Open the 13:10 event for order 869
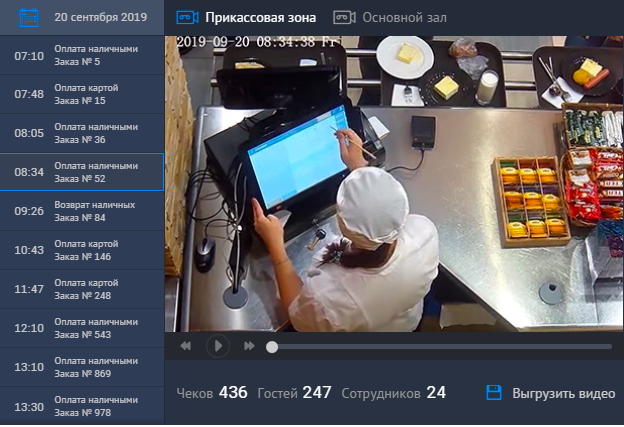Viewport: 624px width, 427px height. (x=82, y=367)
